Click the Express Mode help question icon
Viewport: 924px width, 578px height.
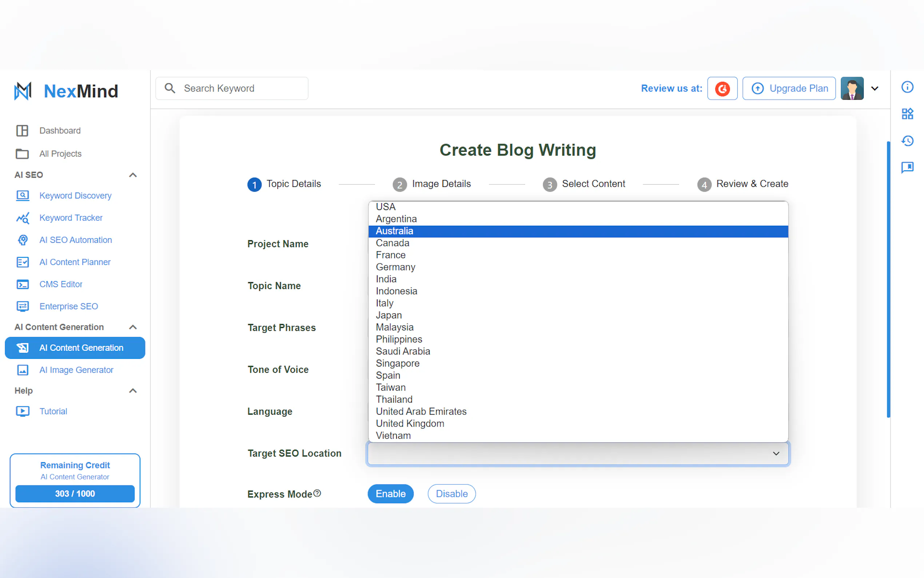point(317,493)
